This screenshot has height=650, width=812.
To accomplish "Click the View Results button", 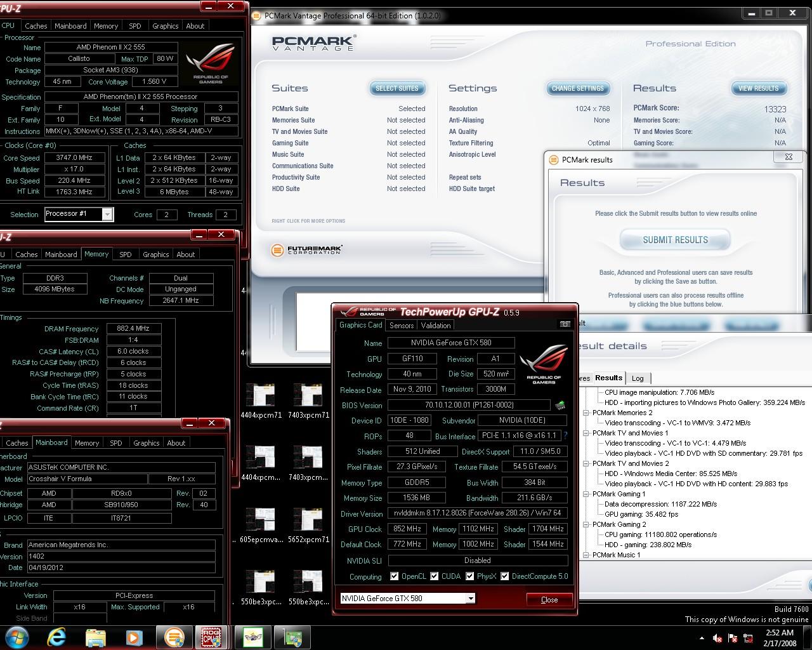I will coord(759,88).
